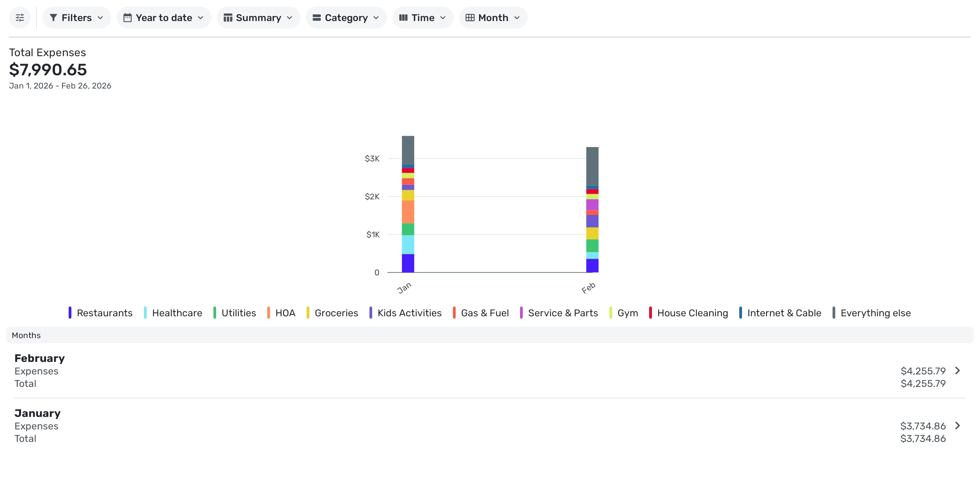Screen dimensions: 980x484
Task: Expand the Category dropdown chevron
Action: pos(376,18)
